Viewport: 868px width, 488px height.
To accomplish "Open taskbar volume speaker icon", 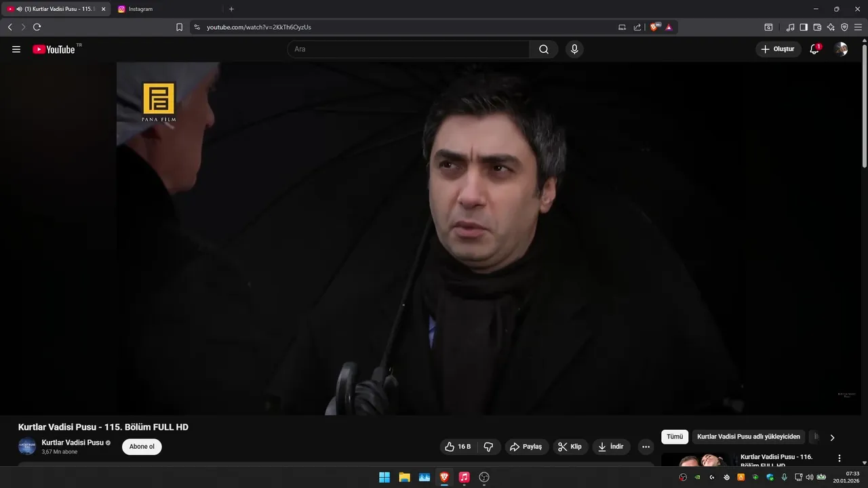I will click(809, 477).
